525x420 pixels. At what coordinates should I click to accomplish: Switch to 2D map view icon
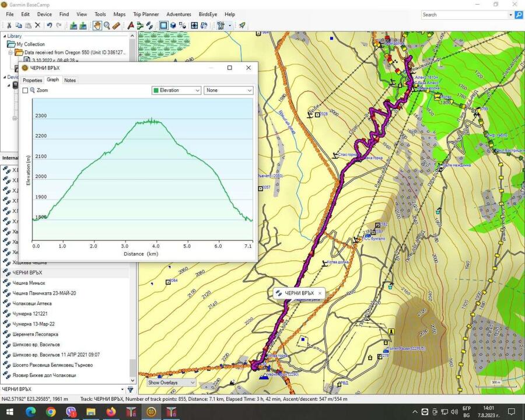pyautogui.click(x=163, y=26)
